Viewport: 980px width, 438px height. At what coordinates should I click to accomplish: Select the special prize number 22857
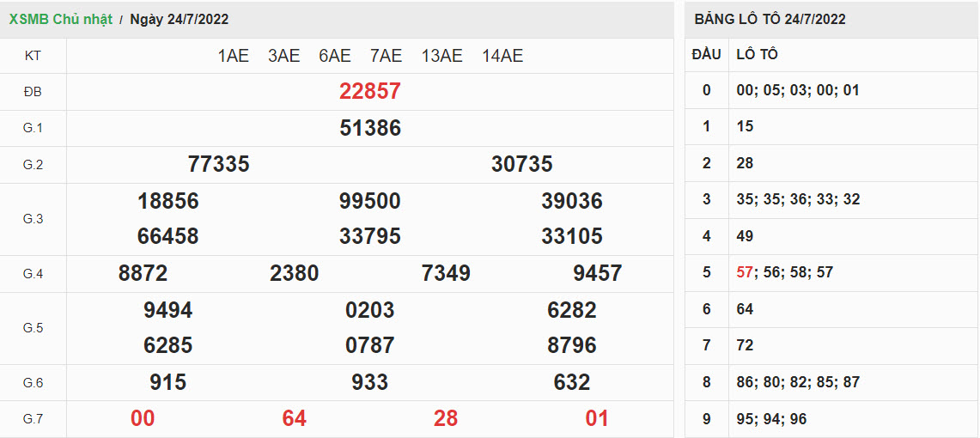coord(369,91)
